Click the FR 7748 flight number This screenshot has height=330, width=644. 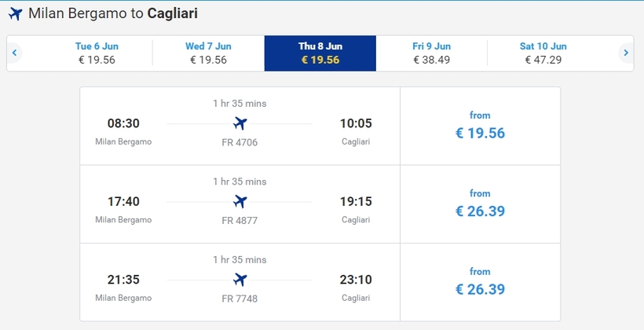[x=240, y=299]
